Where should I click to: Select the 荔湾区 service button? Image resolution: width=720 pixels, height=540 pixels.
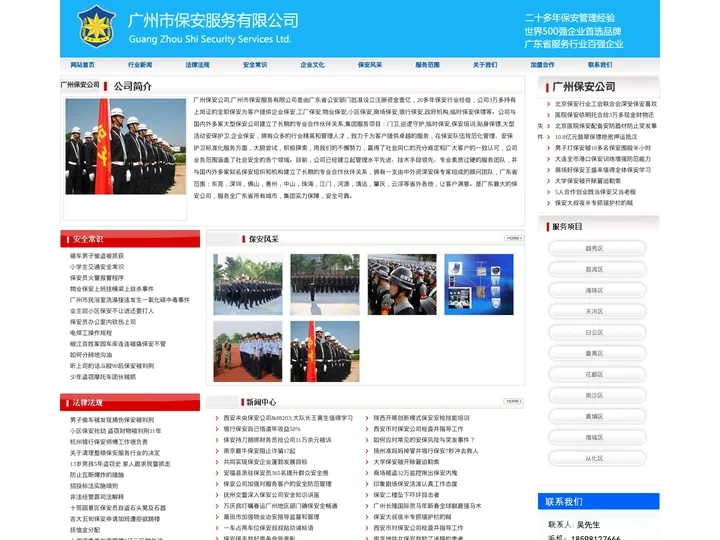click(597, 270)
